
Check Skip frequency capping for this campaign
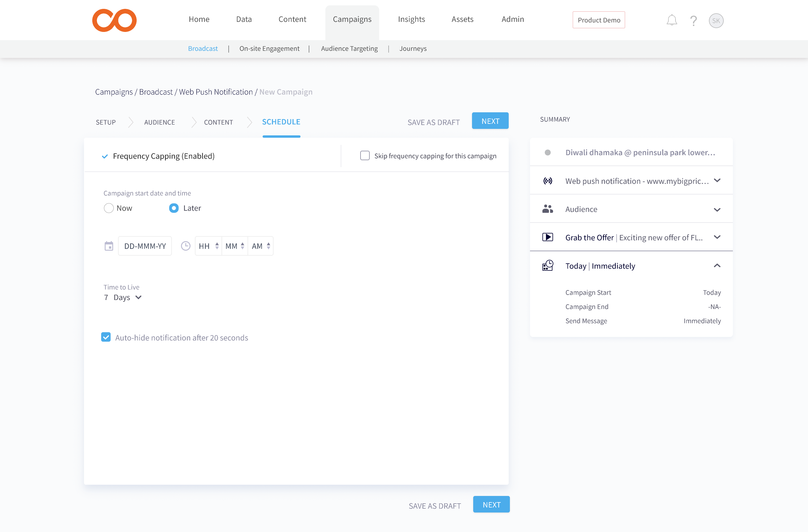click(365, 156)
